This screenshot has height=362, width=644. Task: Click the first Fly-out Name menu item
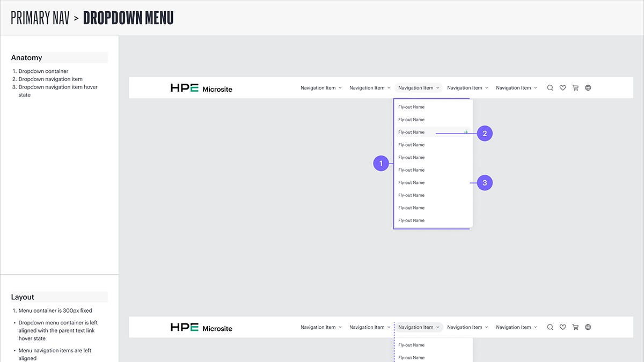coord(411,107)
